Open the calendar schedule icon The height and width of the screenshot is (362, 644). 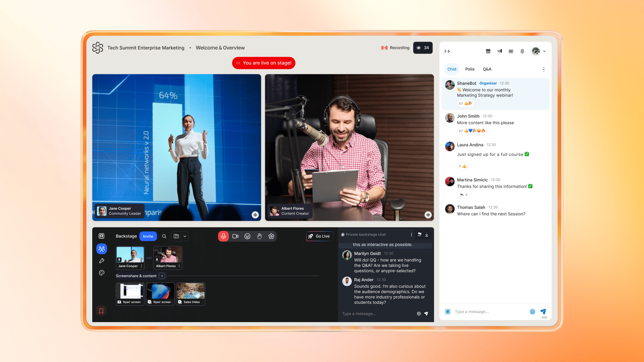point(488,51)
